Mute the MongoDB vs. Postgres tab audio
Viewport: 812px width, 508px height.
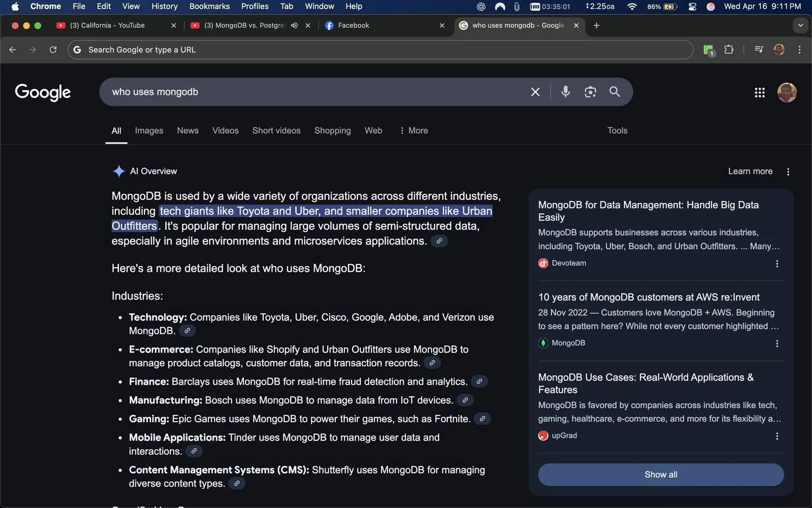pyautogui.click(x=294, y=25)
